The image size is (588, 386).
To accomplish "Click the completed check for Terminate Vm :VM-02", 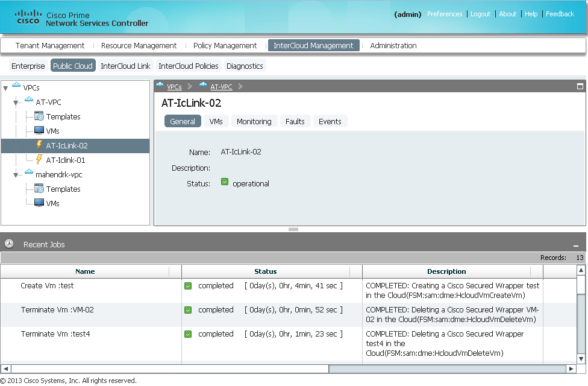I will pos(189,309).
